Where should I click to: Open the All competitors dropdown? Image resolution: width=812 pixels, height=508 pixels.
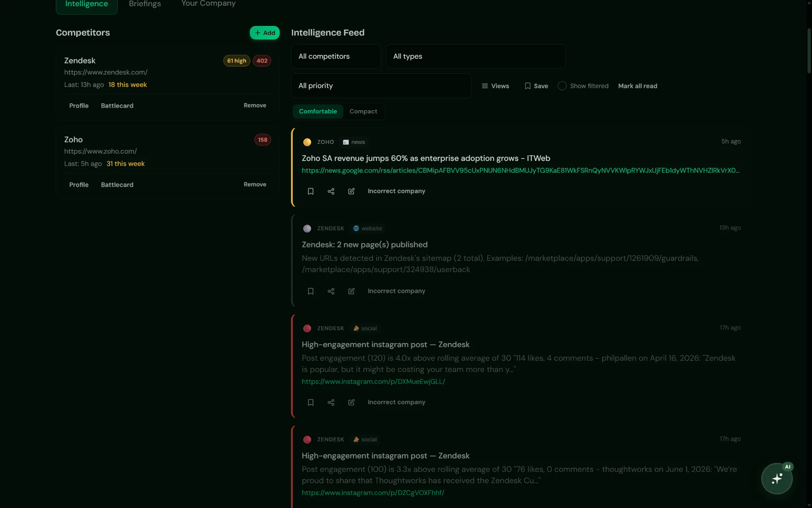[x=336, y=56]
